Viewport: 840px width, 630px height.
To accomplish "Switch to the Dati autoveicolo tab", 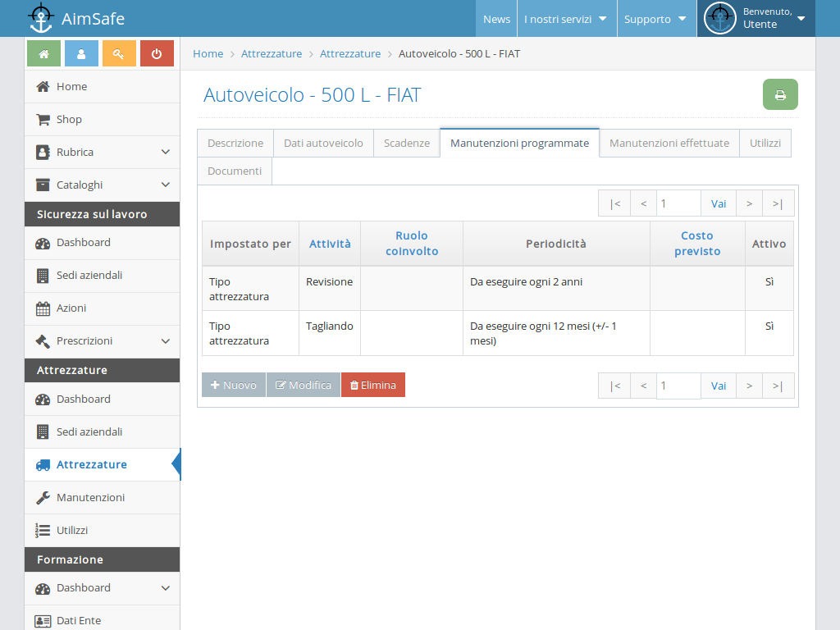I will [x=323, y=143].
